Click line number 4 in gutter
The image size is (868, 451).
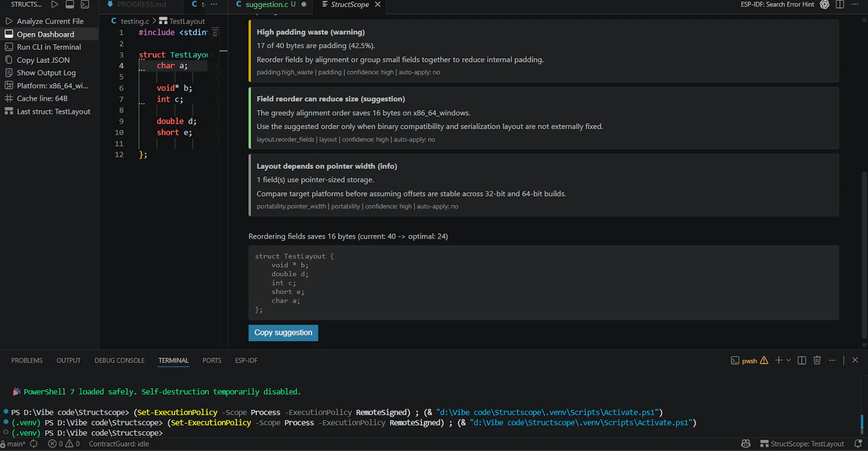pyautogui.click(x=122, y=66)
